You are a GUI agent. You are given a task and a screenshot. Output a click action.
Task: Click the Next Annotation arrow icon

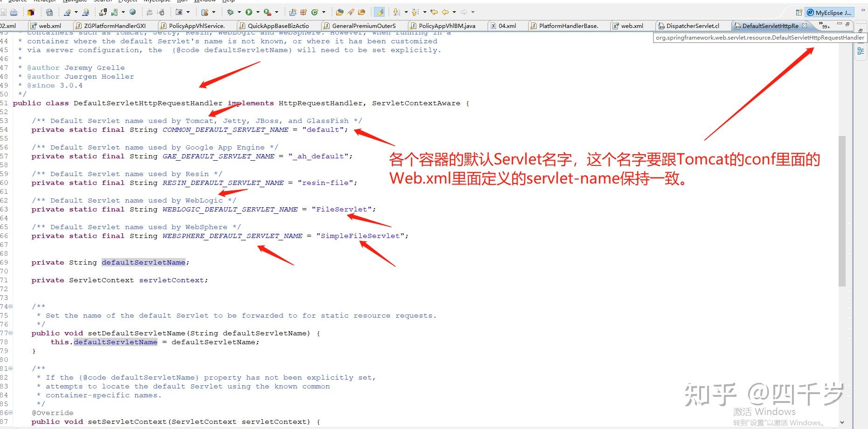(x=396, y=12)
